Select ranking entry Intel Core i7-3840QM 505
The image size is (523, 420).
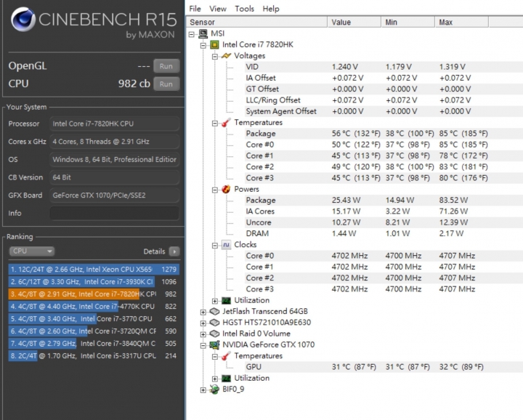(x=94, y=343)
